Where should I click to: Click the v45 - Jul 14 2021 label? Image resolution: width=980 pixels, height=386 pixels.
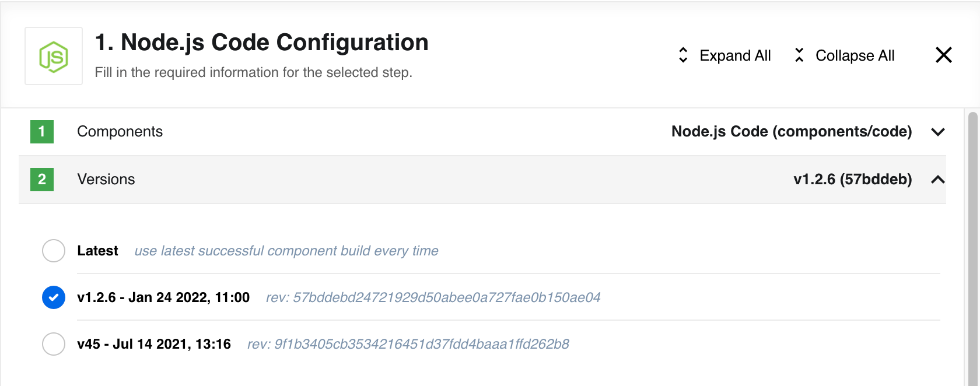tap(154, 344)
